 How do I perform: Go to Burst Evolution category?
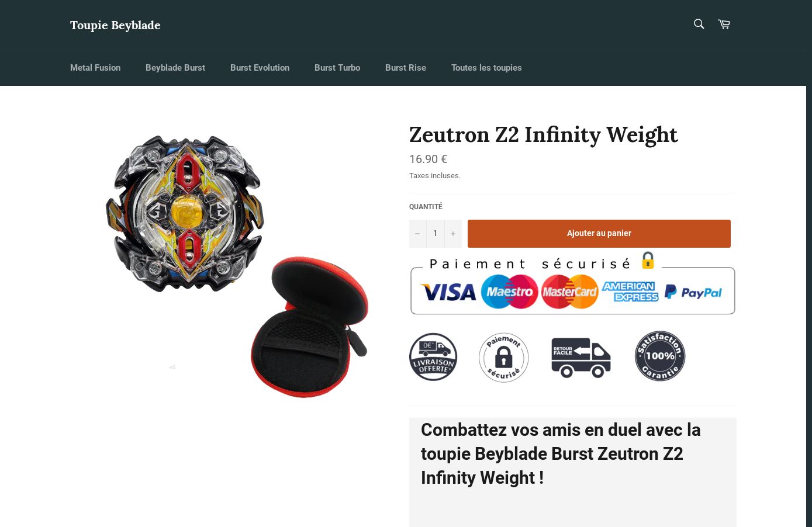[260, 68]
